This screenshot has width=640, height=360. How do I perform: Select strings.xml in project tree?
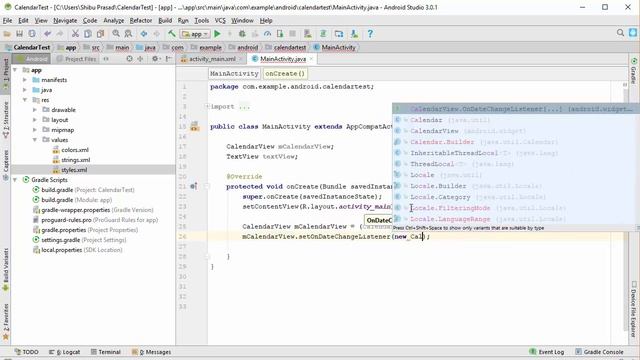click(x=76, y=160)
